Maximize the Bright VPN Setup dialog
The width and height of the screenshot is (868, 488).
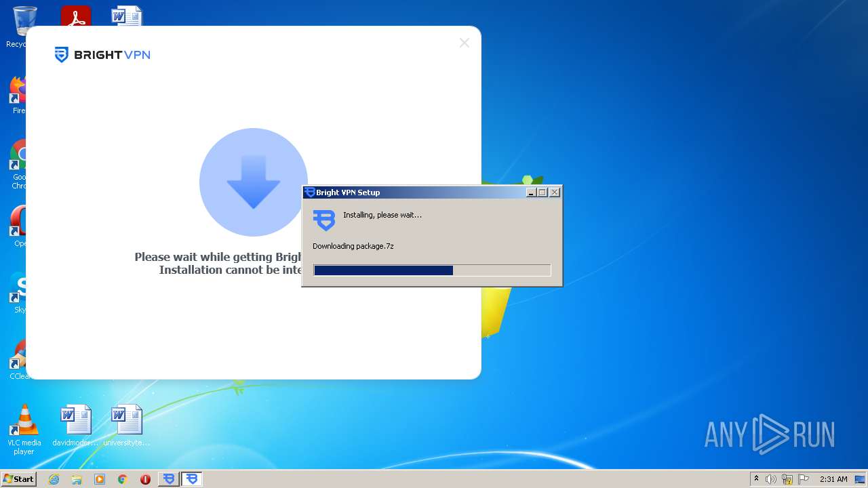[542, 192]
